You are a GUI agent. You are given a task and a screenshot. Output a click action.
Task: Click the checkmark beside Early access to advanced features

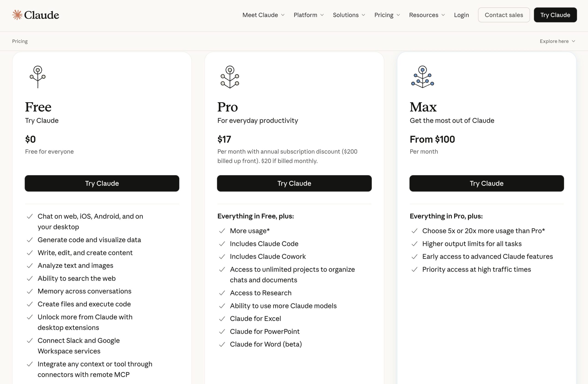tap(414, 257)
